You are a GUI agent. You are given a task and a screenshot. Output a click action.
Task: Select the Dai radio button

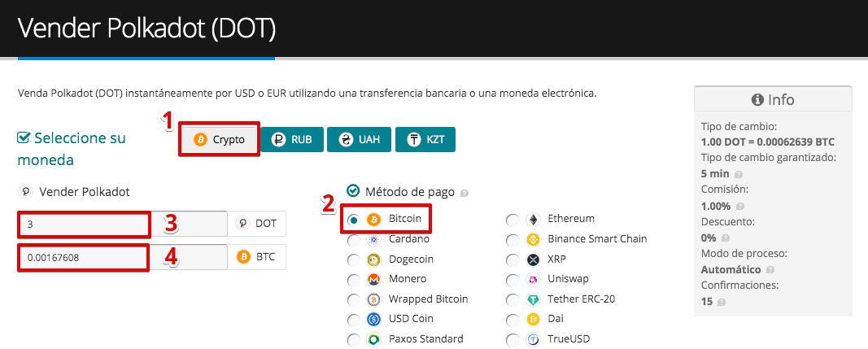[x=513, y=321]
